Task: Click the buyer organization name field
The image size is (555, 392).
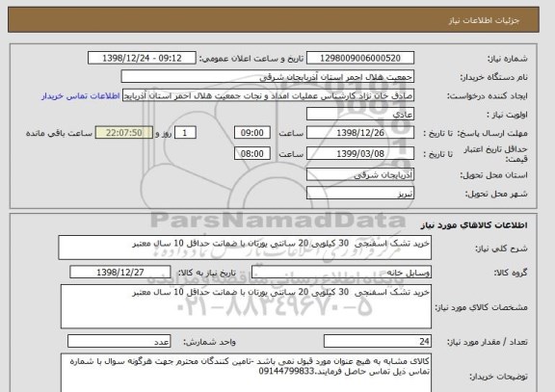Action: pyautogui.click(x=268, y=77)
